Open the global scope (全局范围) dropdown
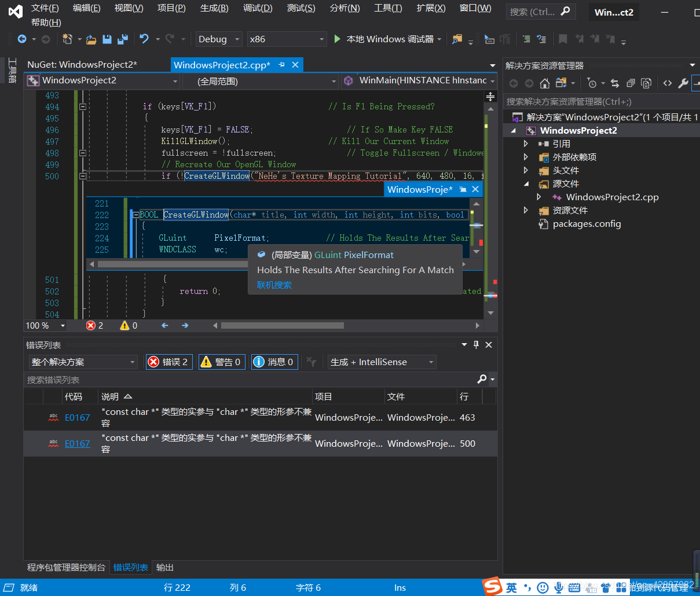Image resolution: width=700 pixels, height=596 pixels. pos(260,81)
